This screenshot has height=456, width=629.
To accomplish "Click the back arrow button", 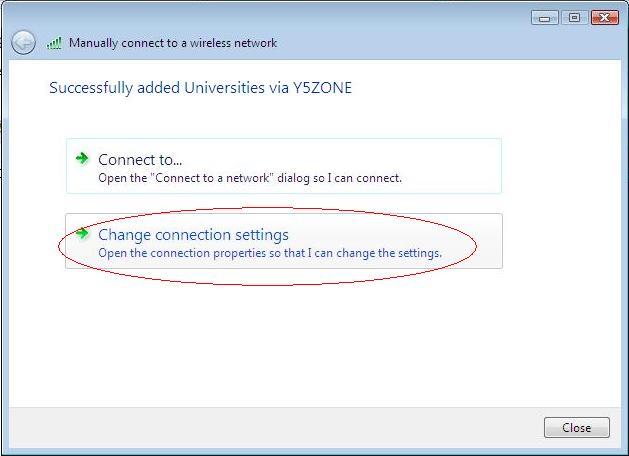I will tap(23, 42).
